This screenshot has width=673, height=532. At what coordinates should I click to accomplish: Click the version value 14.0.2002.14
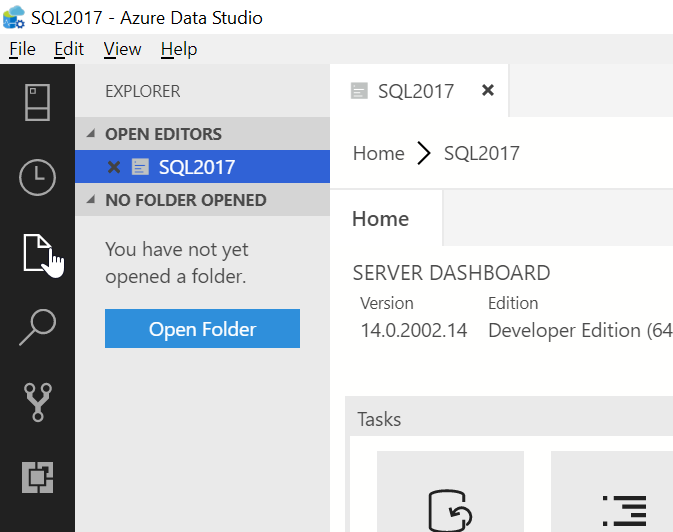click(x=414, y=330)
